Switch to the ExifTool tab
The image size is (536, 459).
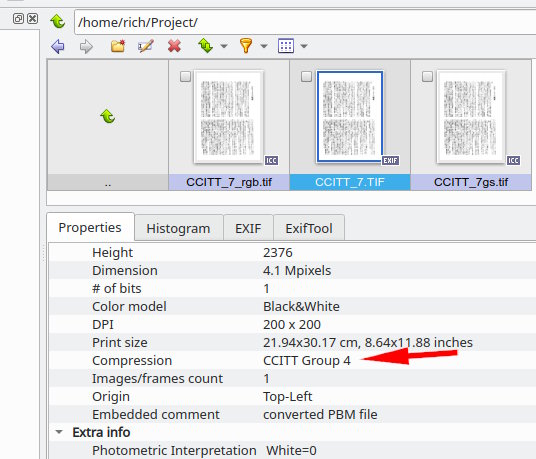point(309,228)
